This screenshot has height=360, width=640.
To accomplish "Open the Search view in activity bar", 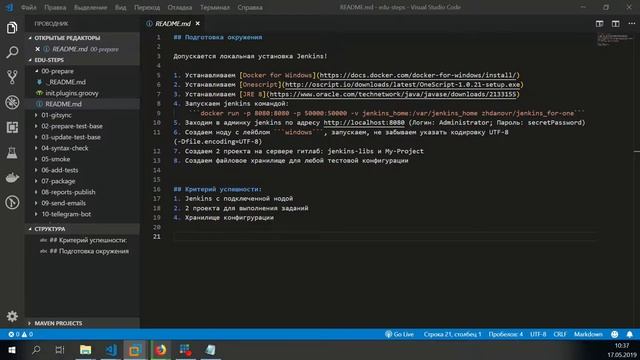I will click(12, 52).
